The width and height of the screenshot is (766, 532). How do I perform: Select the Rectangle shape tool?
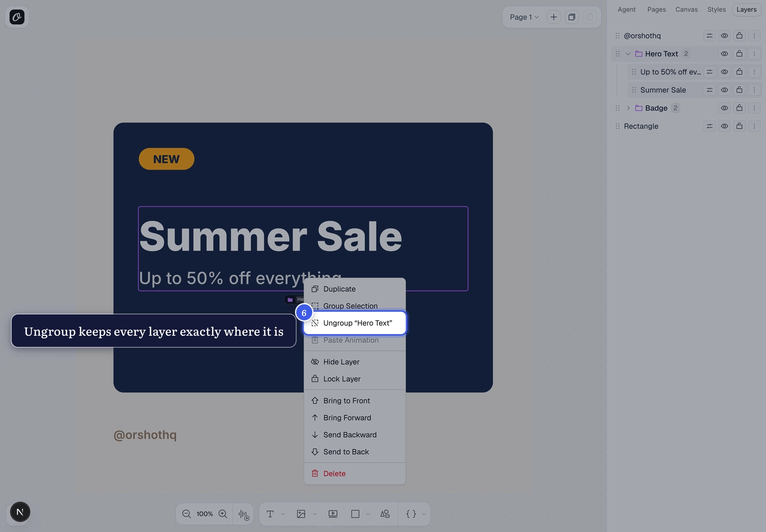(355, 514)
